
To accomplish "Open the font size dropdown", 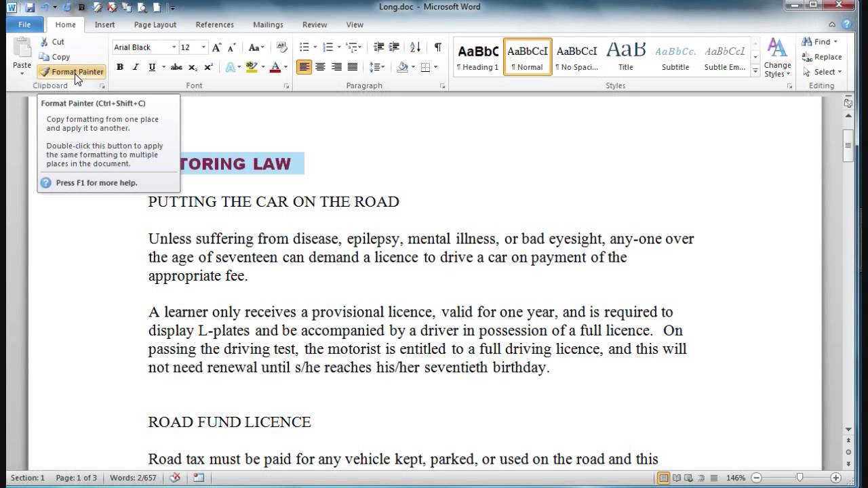I will 203,47.
